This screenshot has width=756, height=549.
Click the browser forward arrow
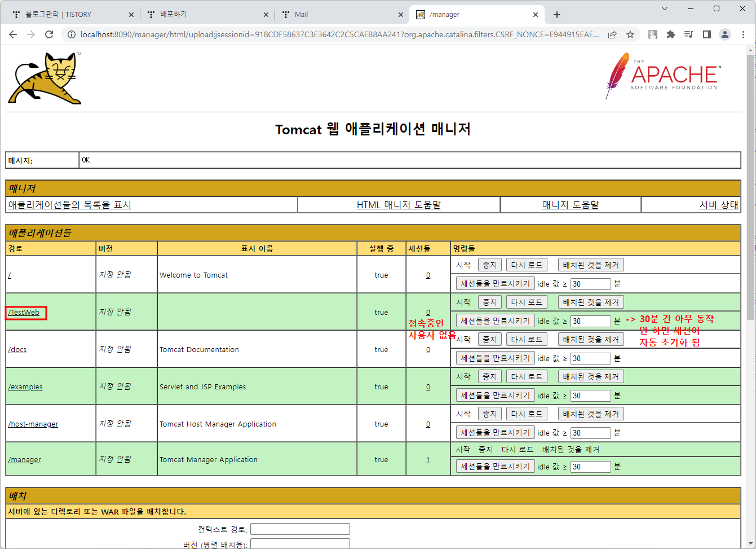[31, 34]
